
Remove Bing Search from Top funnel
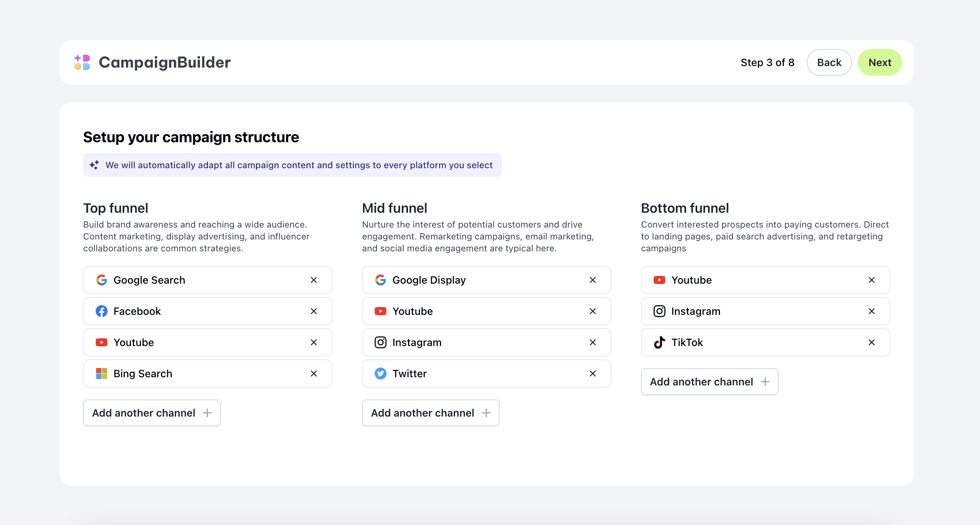tap(313, 374)
